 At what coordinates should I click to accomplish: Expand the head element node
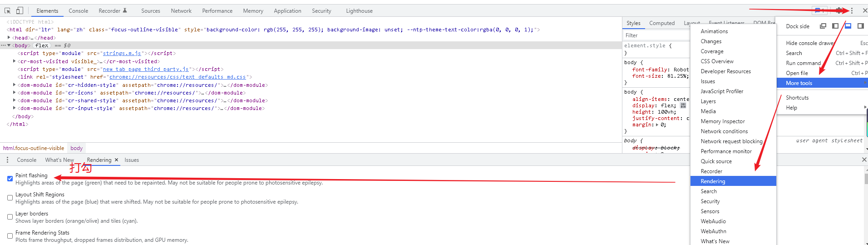(x=9, y=38)
